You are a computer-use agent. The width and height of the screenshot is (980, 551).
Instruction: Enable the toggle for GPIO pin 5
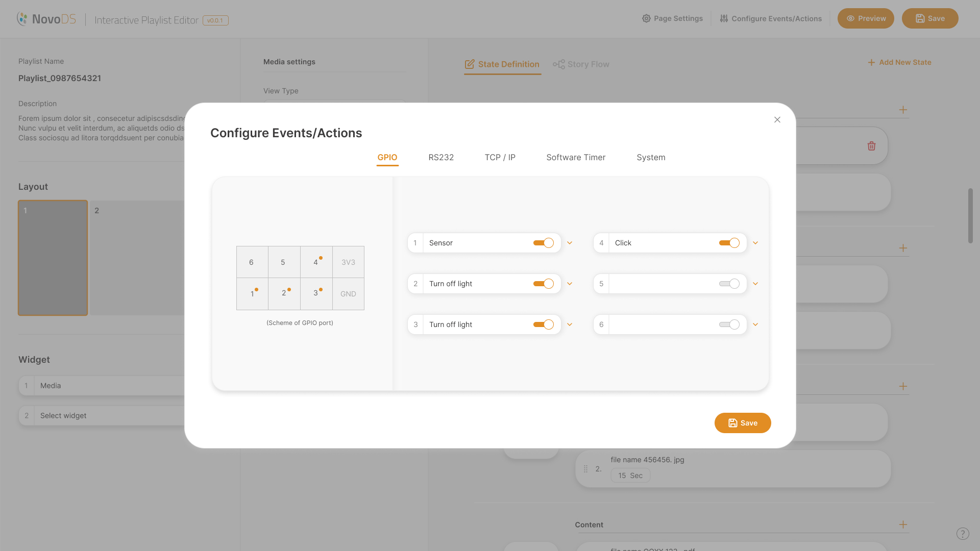pos(729,284)
